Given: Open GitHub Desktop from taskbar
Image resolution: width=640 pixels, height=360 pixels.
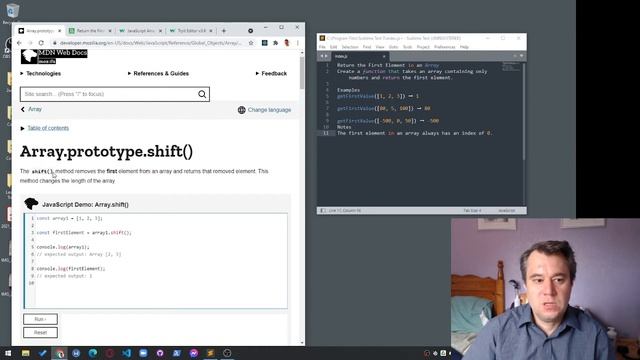Looking at the screenshot, I should [x=160, y=353].
